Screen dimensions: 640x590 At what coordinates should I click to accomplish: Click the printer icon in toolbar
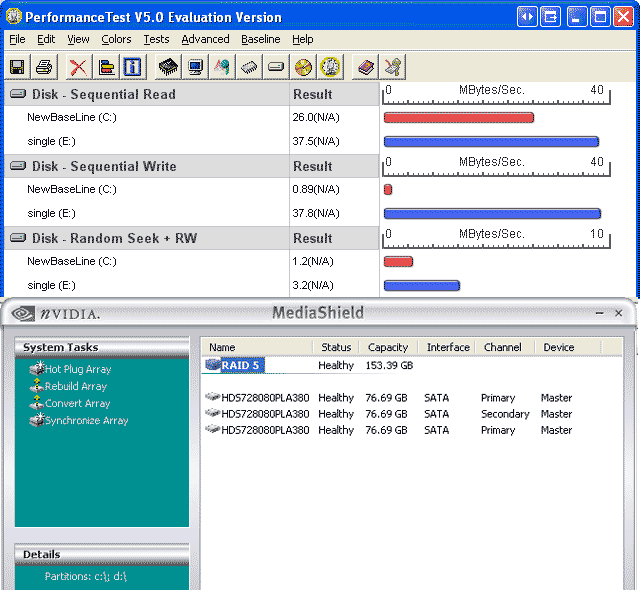[x=44, y=67]
